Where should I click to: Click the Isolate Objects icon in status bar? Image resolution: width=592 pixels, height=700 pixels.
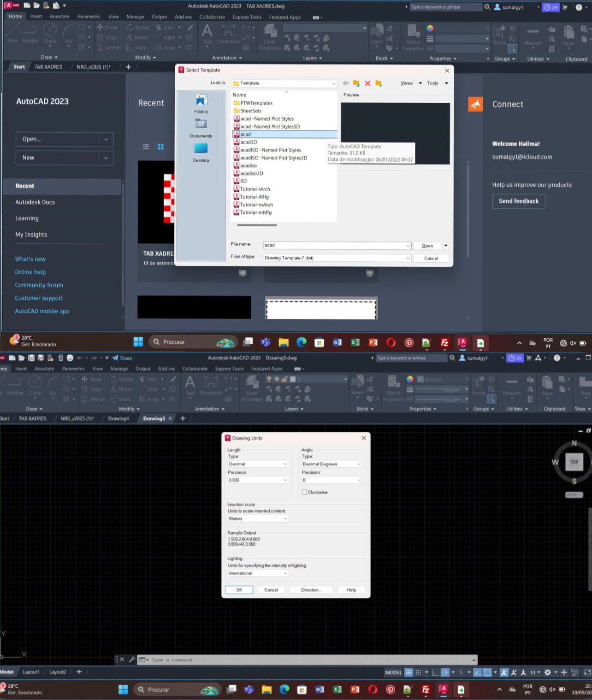pos(574,672)
